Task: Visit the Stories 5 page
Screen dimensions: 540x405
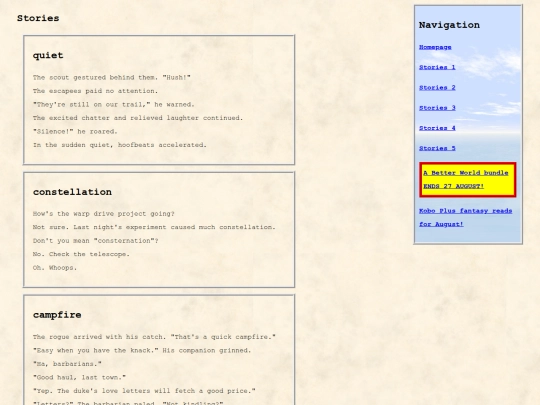Action: click(x=437, y=148)
